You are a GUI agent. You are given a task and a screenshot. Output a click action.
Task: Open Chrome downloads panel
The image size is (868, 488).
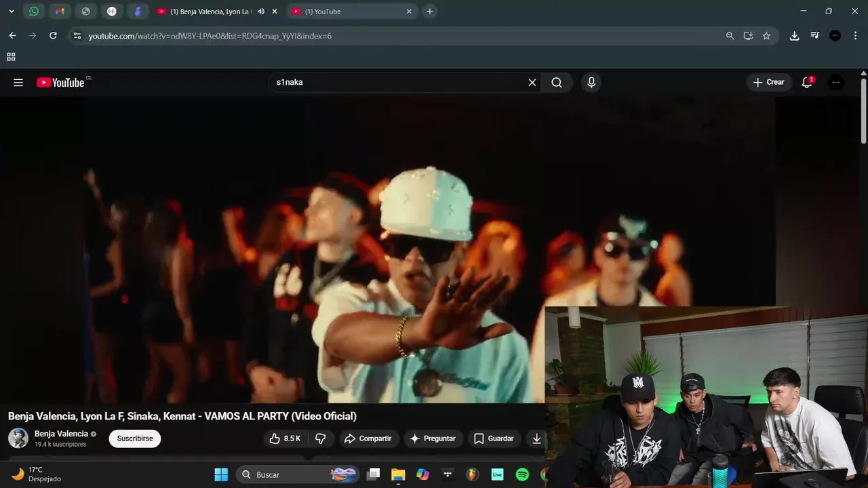(794, 36)
